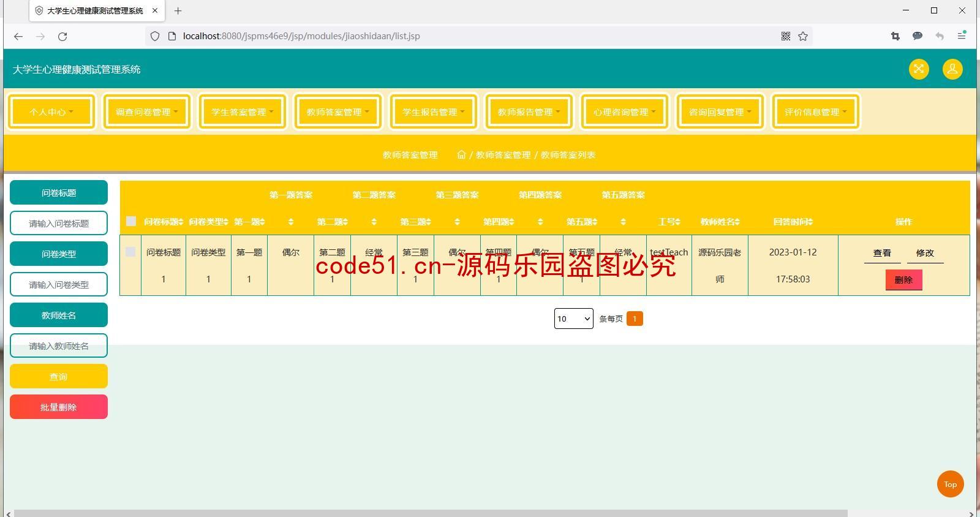Expand the 心理咨询管理 menu
Viewport: 980px width, 517px height.
coord(625,111)
